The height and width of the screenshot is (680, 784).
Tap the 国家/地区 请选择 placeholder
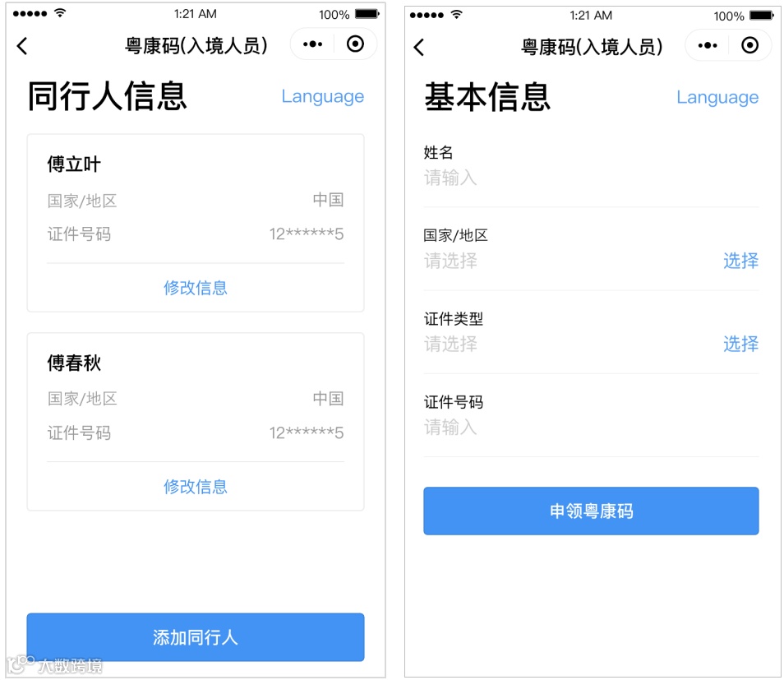pos(450,261)
